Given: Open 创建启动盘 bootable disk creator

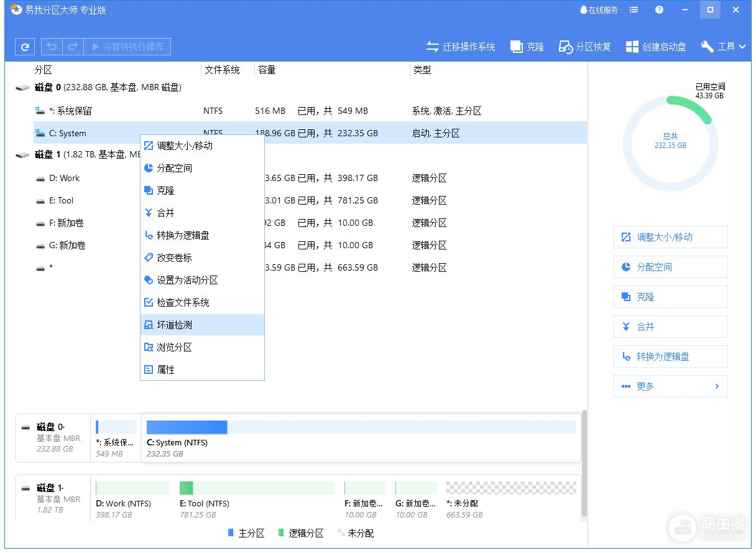Looking at the screenshot, I should [x=656, y=47].
